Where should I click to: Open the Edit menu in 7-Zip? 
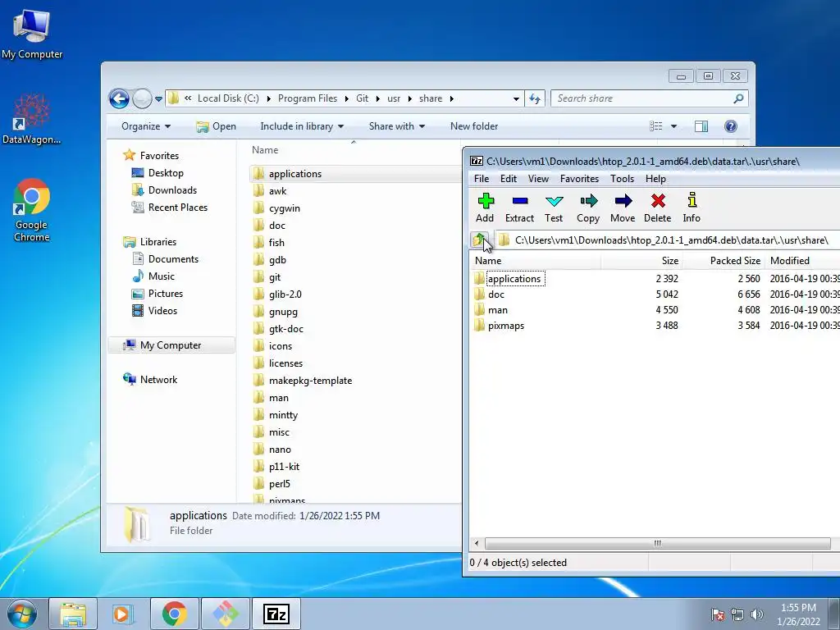509,178
